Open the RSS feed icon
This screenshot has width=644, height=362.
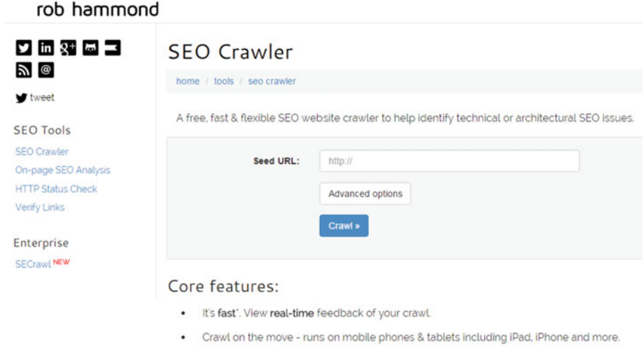pos(24,70)
